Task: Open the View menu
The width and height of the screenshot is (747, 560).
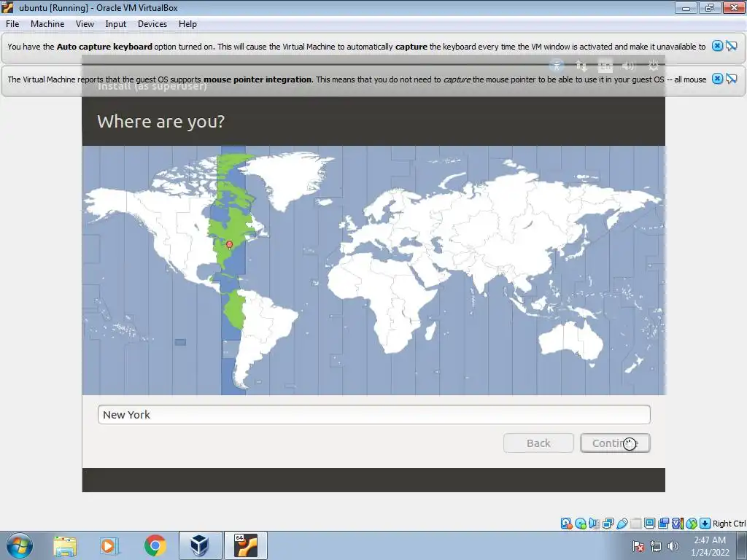Action: (x=85, y=24)
